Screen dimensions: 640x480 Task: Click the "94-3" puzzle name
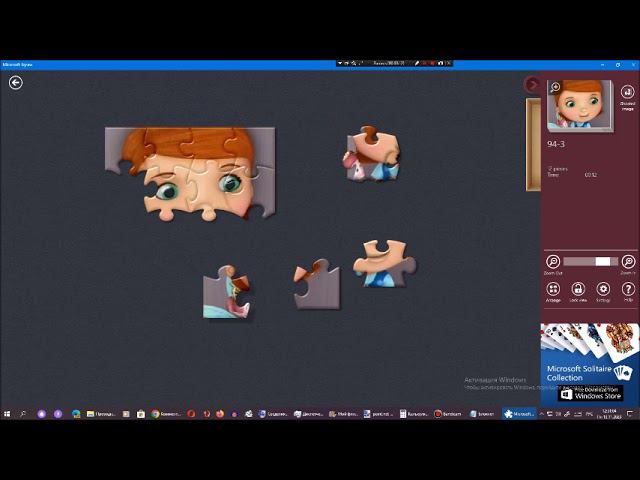pos(556,144)
